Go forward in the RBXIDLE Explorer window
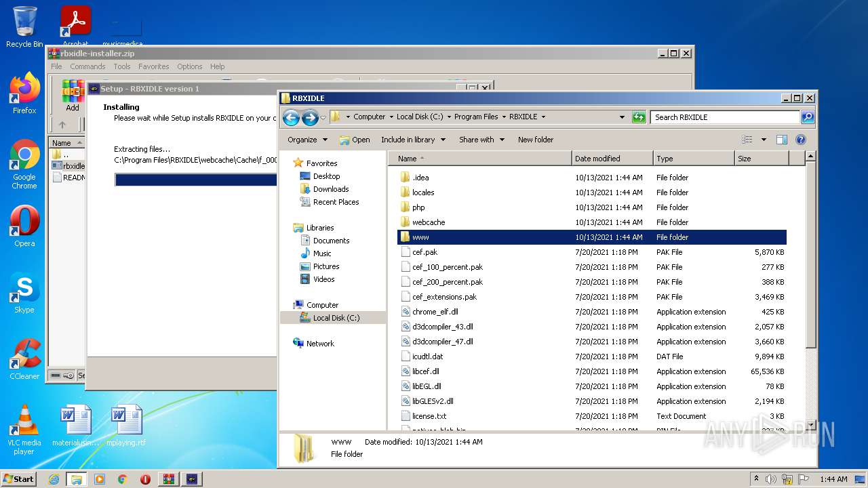Viewport: 868px width, 488px height. click(x=310, y=117)
